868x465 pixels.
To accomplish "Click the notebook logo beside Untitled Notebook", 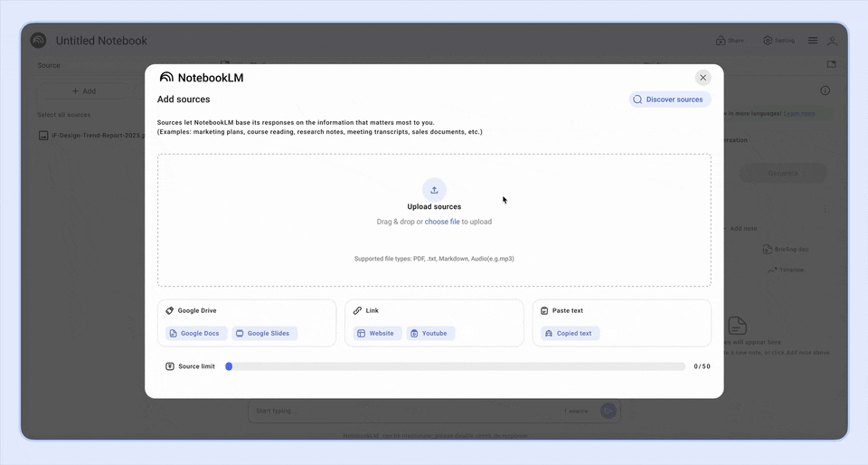I will click(38, 41).
